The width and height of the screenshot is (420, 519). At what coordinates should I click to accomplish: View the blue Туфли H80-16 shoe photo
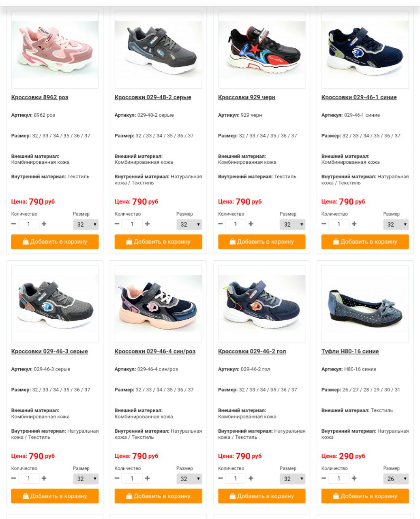click(x=365, y=304)
